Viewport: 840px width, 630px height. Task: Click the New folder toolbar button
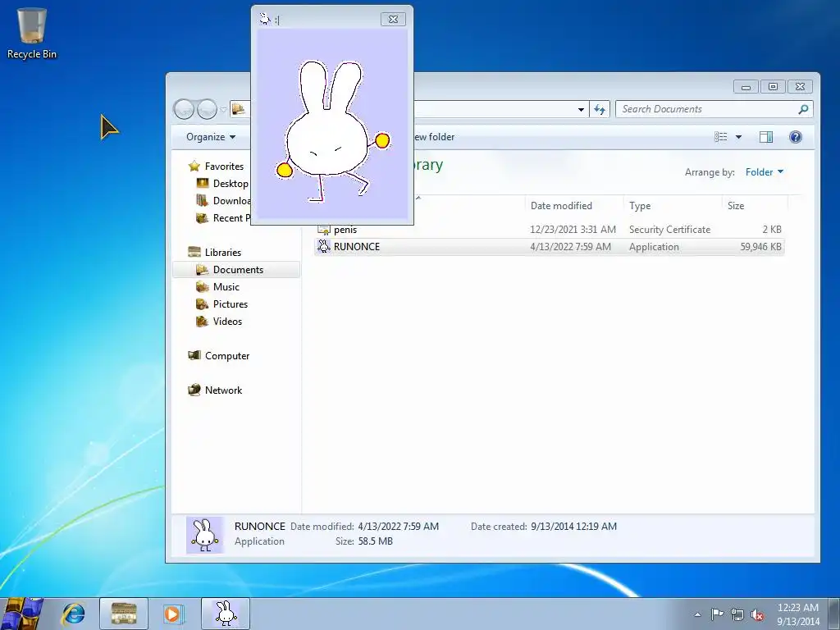tap(434, 137)
